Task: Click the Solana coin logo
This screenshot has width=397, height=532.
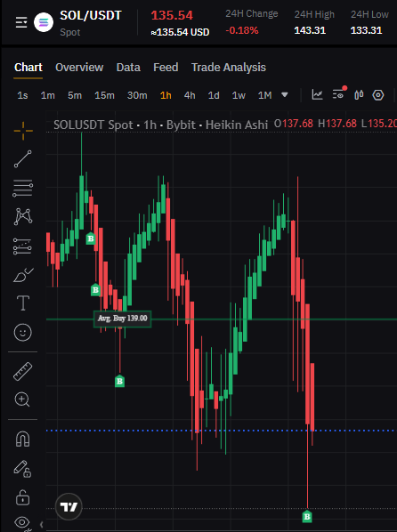Action: [x=44, y=22]
